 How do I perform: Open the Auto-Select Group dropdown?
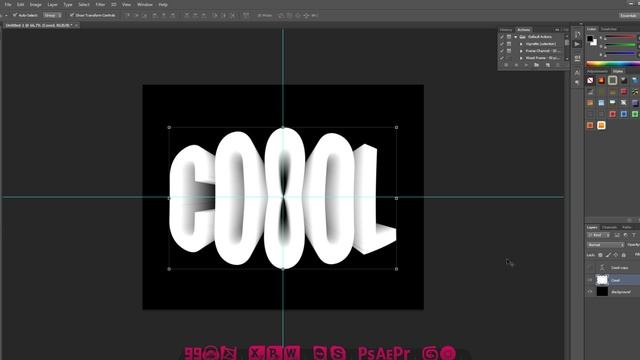click(x=52, y=15)
